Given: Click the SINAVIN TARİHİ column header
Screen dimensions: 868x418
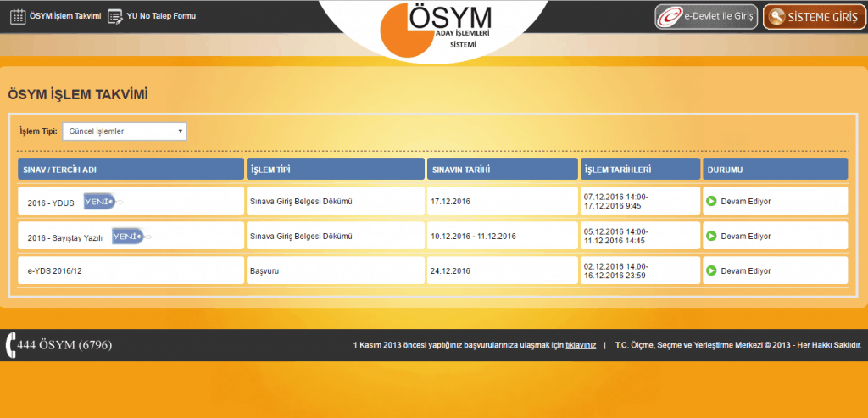Looking at the screenshot, I should coord(502,170).
